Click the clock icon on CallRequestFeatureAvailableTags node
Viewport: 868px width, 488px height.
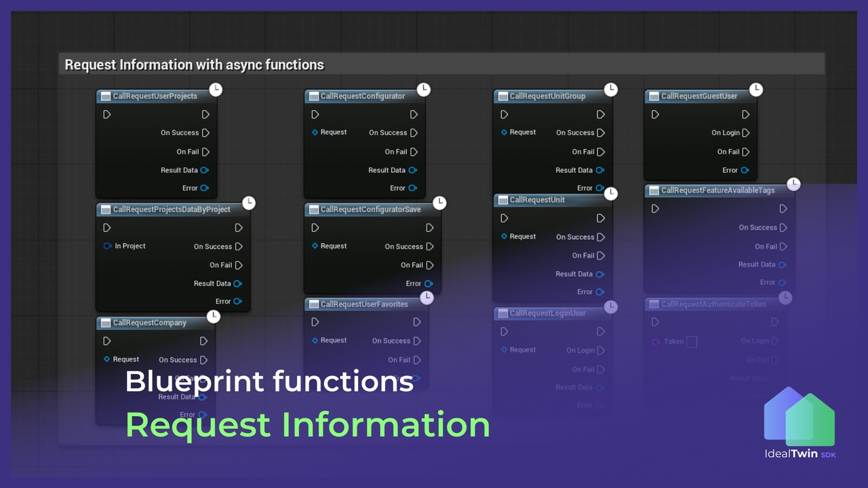tap(793, 184)
